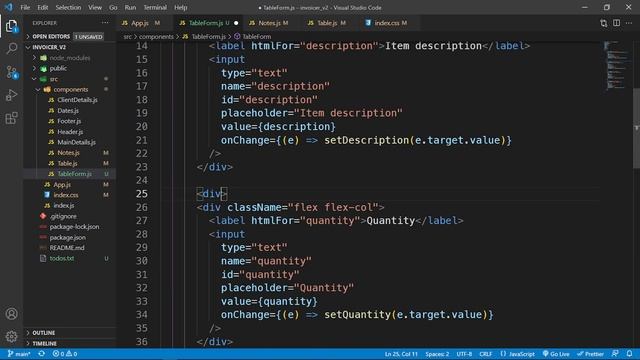Viewport: 640px width, 360px height.
Task: Change indentation via Spaces: 2
Action: point(437,354)
